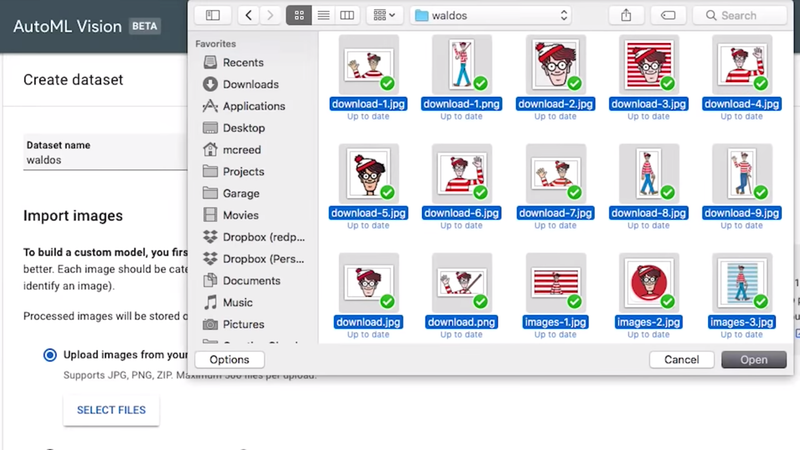Select images-1.jpg thumbnail
Image resolution: width=800 pixels, height=450 pixels.
pyautogui.click(x=556, y=283)
